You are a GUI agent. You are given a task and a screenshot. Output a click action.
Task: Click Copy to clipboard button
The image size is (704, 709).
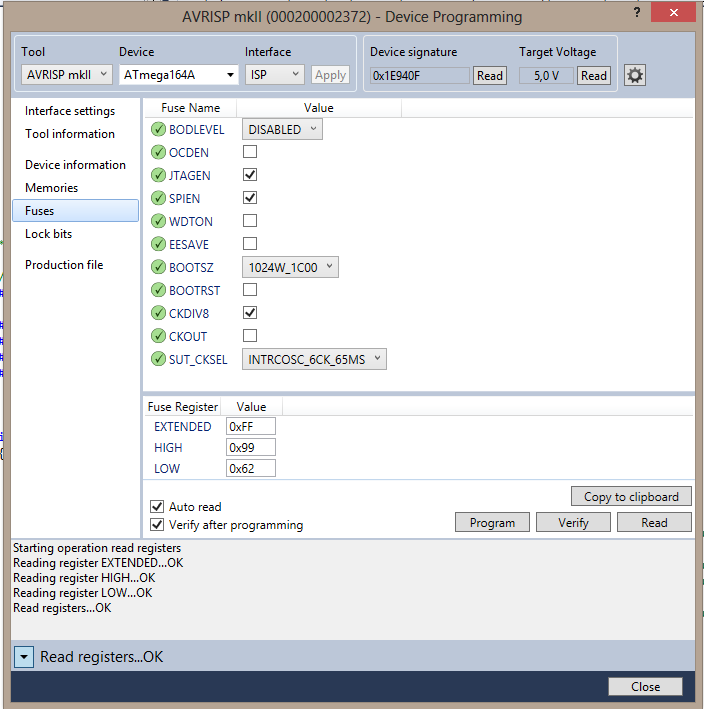coord(631,496)
